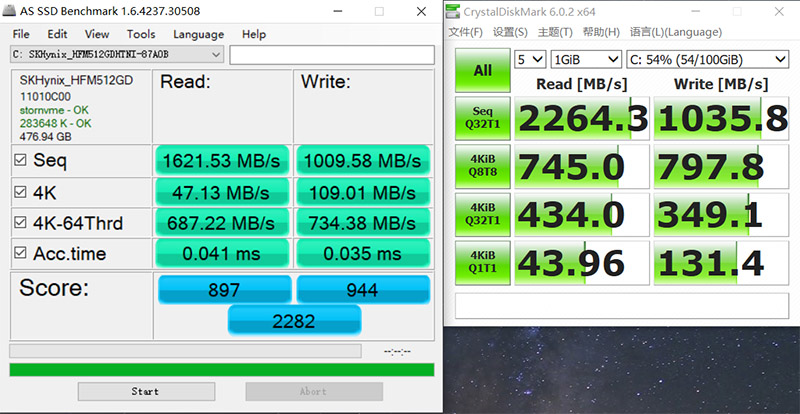Click the Start button in AS SSD
This screenshot has height=414, width=800.
[x=146, y=392]
